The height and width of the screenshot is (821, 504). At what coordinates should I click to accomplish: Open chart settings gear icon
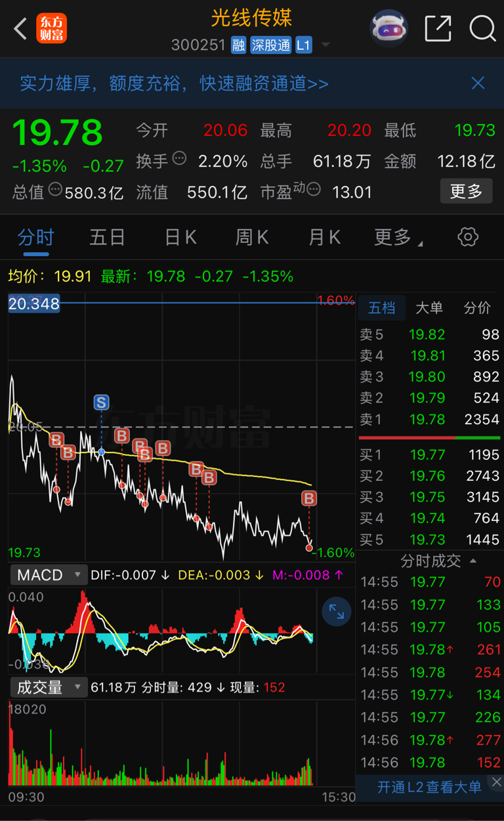[468, 237]
